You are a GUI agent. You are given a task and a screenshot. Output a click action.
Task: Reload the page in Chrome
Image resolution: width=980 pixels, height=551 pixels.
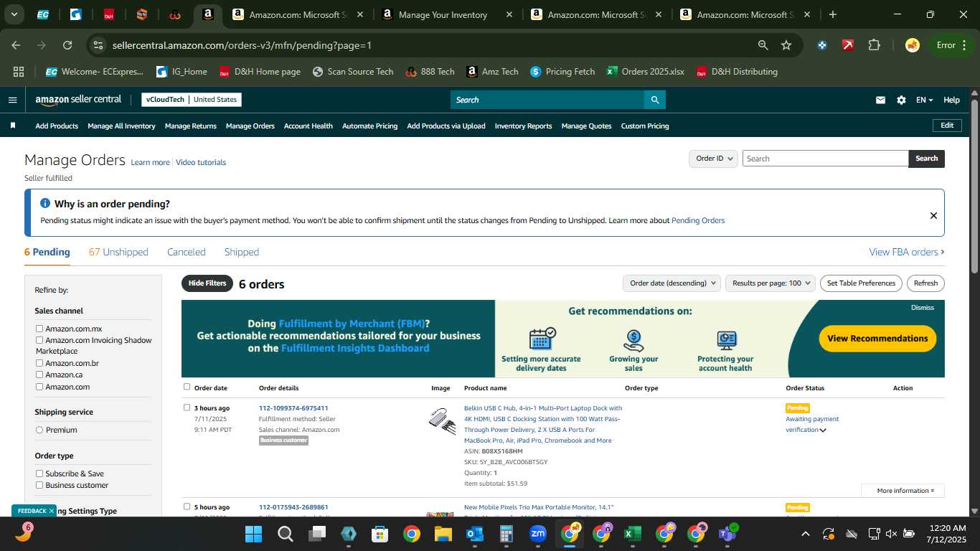67,45
